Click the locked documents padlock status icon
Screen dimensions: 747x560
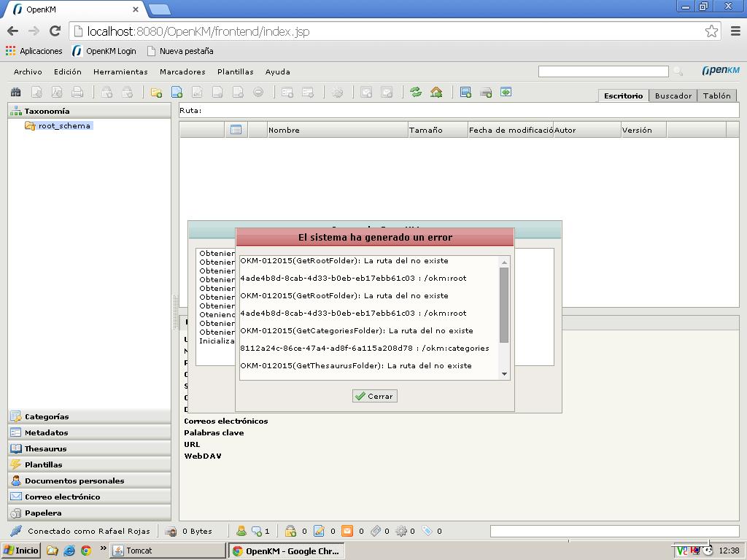tap(290, 531)
